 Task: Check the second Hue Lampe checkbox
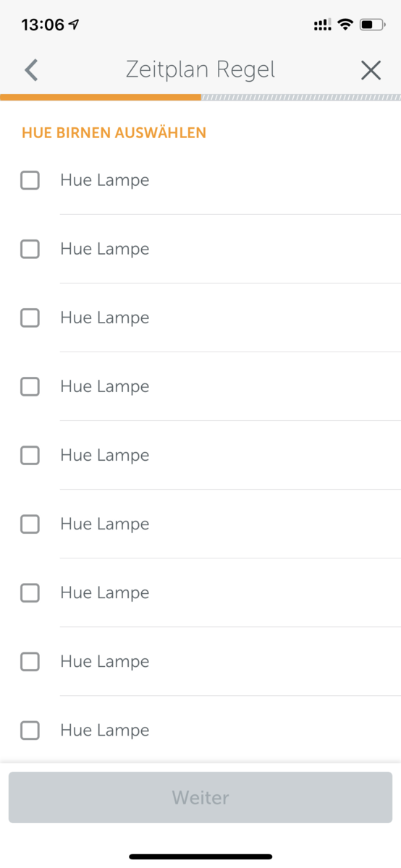click(x=30, y=249)
